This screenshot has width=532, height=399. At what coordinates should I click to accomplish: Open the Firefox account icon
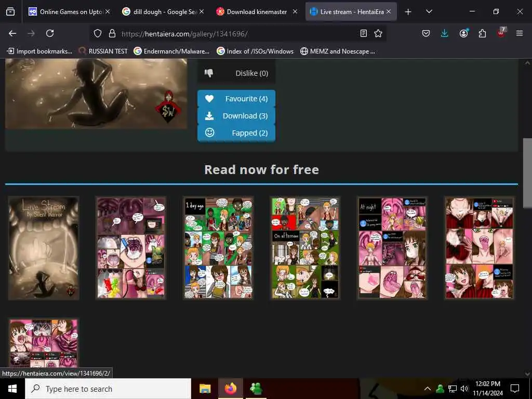click(463, 33)
